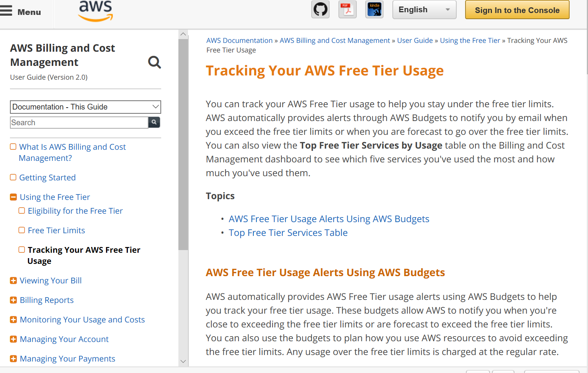This screenshot has width=588, height=373.
Task: Open Documentation - This Guide dropdown
Action: (x=85, y=107)
